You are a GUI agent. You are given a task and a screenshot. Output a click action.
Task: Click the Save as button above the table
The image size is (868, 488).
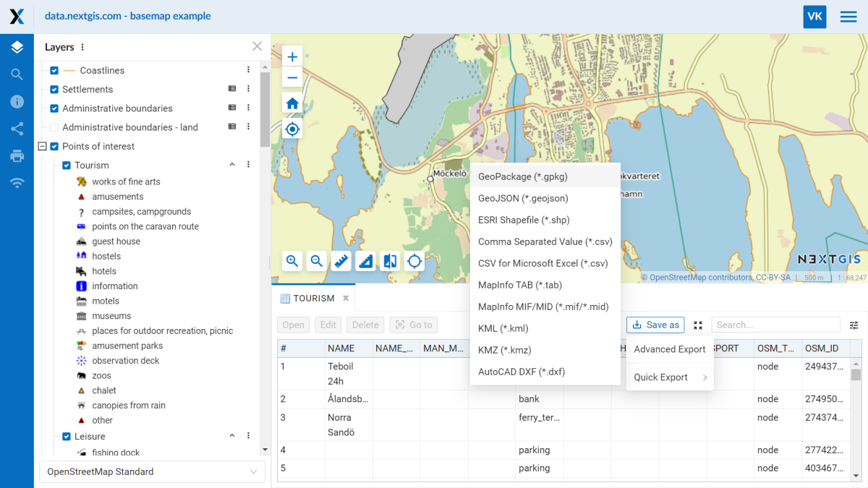[x=655, y=325]
